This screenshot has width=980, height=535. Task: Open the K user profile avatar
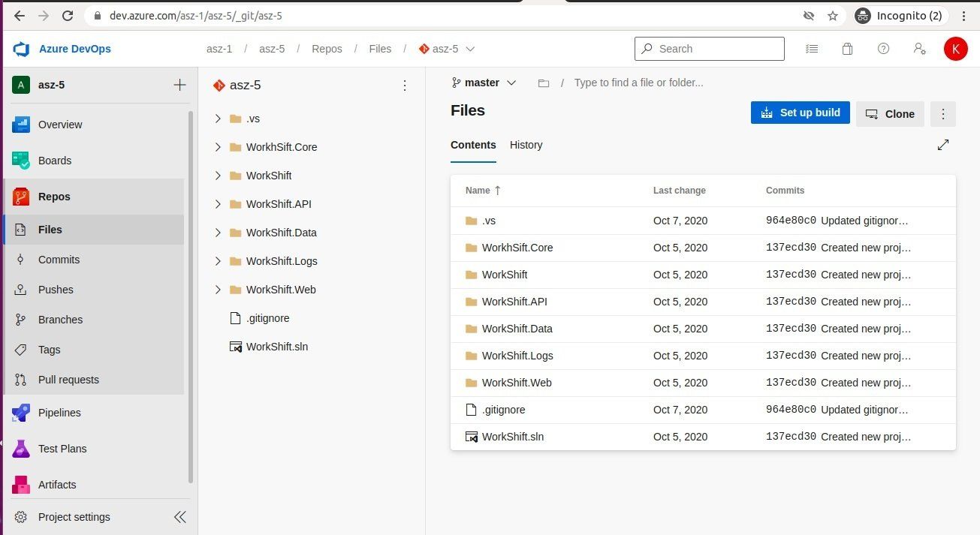(956, 49)
